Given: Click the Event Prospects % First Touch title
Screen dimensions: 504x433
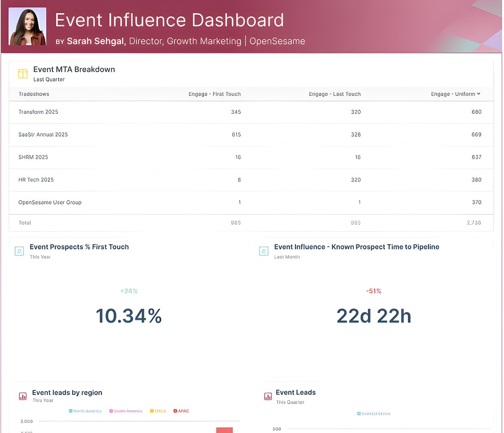Looking at the screenshot, I should pyautogui.click(x=79, y=247).
